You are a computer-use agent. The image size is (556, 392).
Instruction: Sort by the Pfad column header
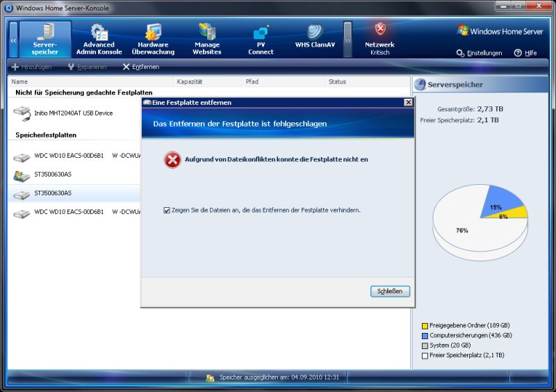click(284, 81)
